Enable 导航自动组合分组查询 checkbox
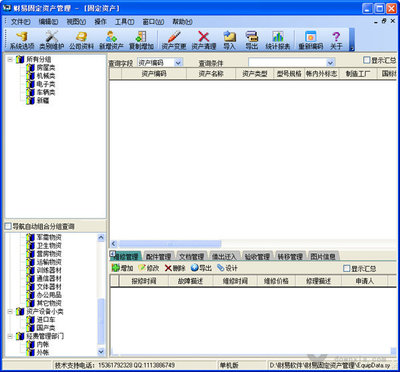 (8, 227)
